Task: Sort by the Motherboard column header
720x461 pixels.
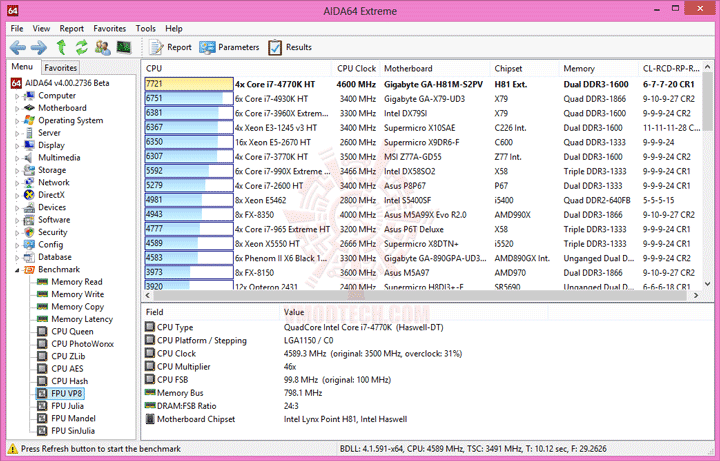Action: (435, 68)
